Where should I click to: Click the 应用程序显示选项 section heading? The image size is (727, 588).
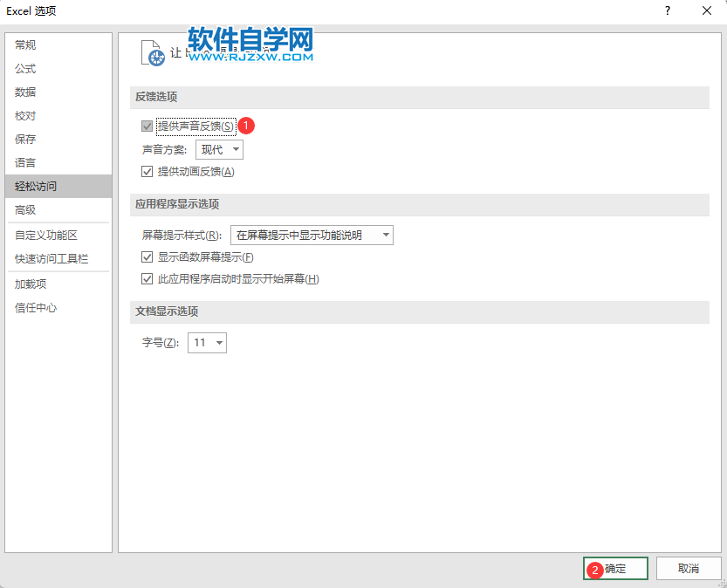[x=177, y=204]
